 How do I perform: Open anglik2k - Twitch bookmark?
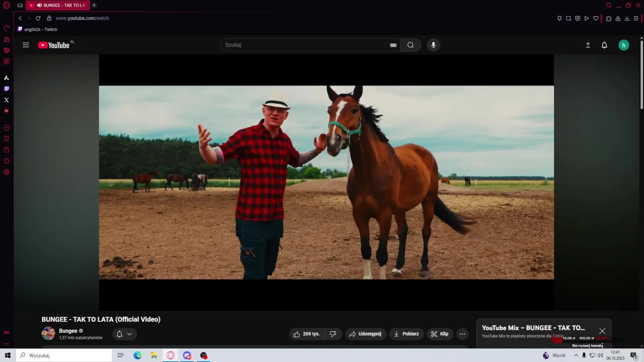click(x=37, y=29)
